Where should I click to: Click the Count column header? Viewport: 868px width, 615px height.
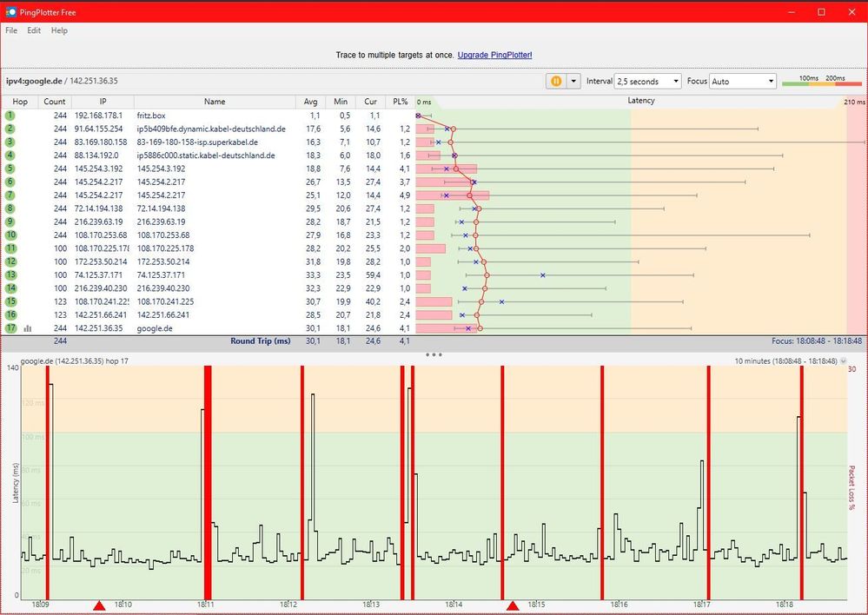click(x=54, y=102)
